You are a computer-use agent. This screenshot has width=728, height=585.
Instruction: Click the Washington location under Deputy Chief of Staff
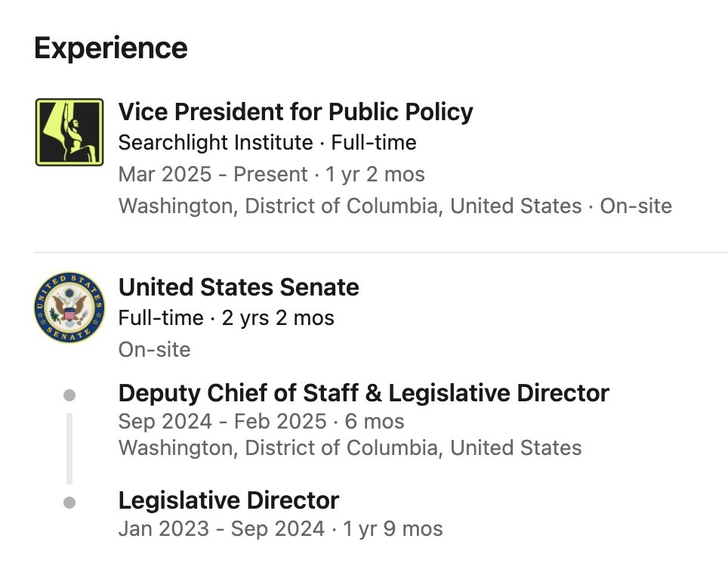coord(350,447)
